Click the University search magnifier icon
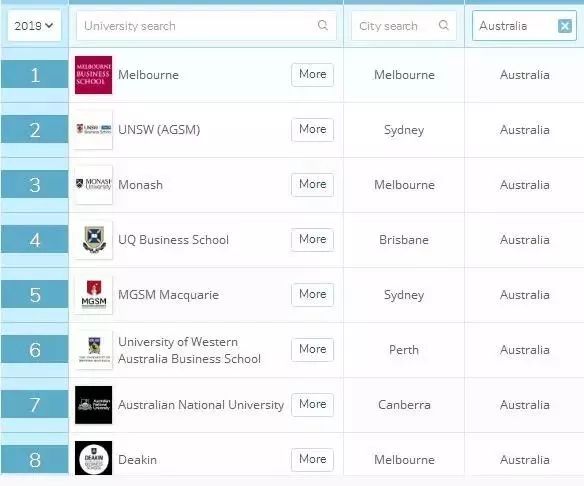This screenshot has width=584, height=486. pos(323,25)
